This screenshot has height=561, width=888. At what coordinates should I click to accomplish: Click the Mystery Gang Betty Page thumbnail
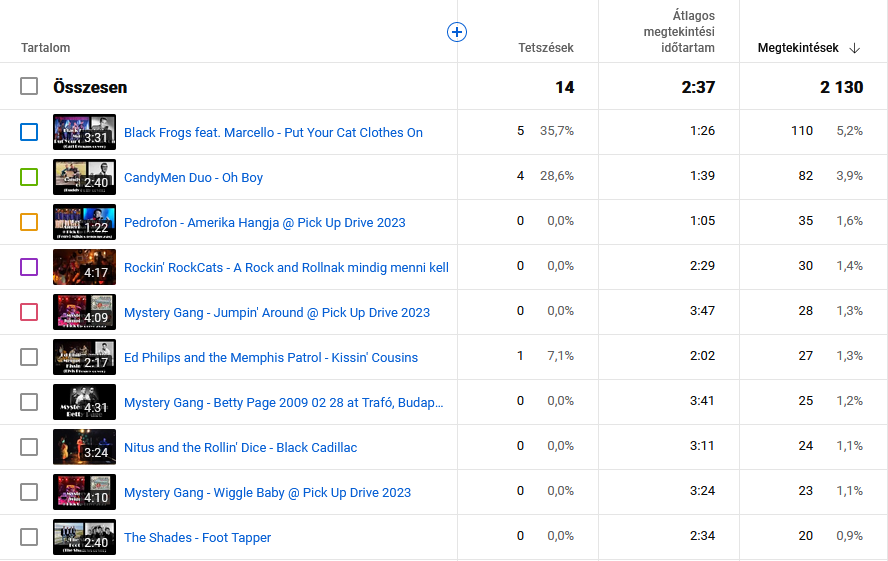pos(84,402)
